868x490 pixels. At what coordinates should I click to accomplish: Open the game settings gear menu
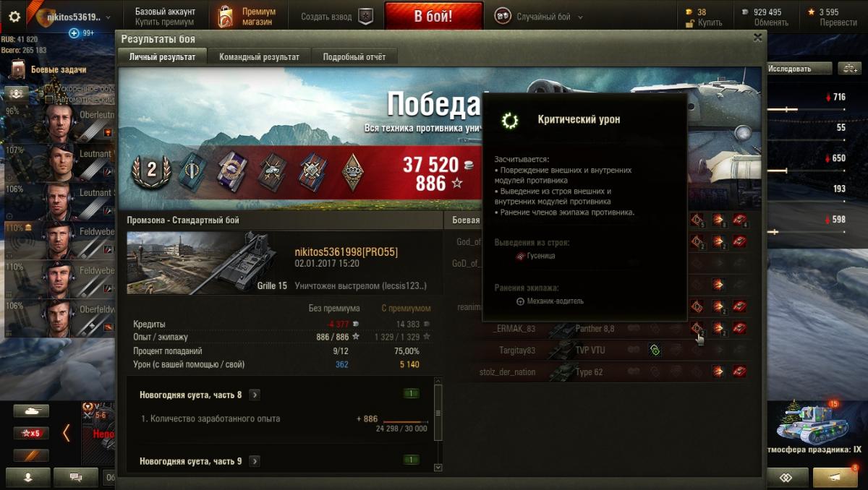[x=14, y=16]
